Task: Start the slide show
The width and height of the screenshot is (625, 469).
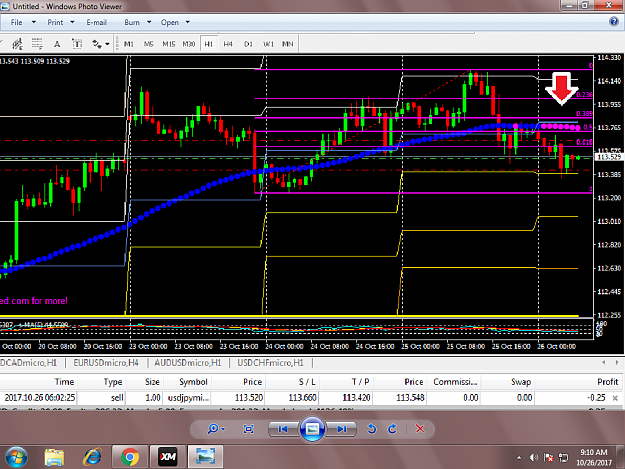Action: pyautogui.click(x=312, y=429)
